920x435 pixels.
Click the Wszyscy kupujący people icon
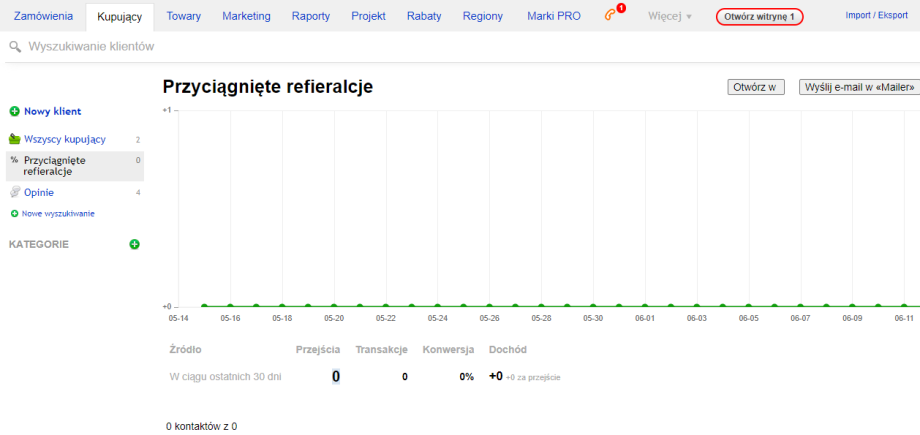14,140
